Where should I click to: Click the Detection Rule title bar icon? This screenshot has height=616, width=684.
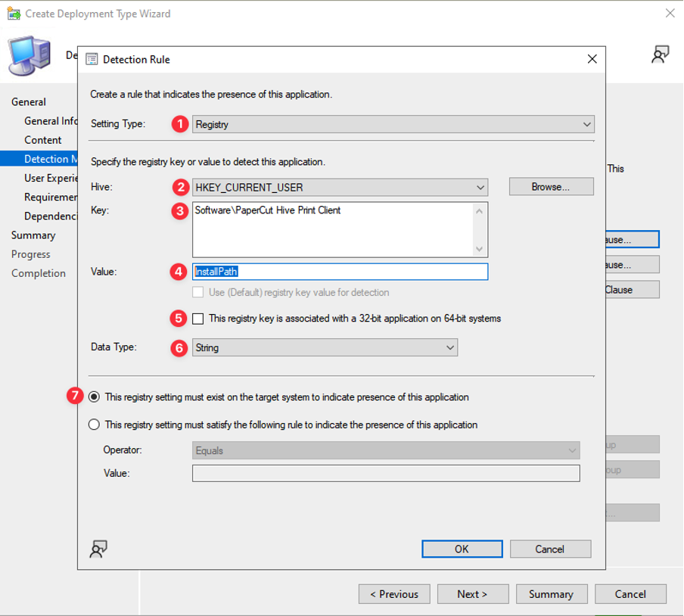click(x=92, y=59)
